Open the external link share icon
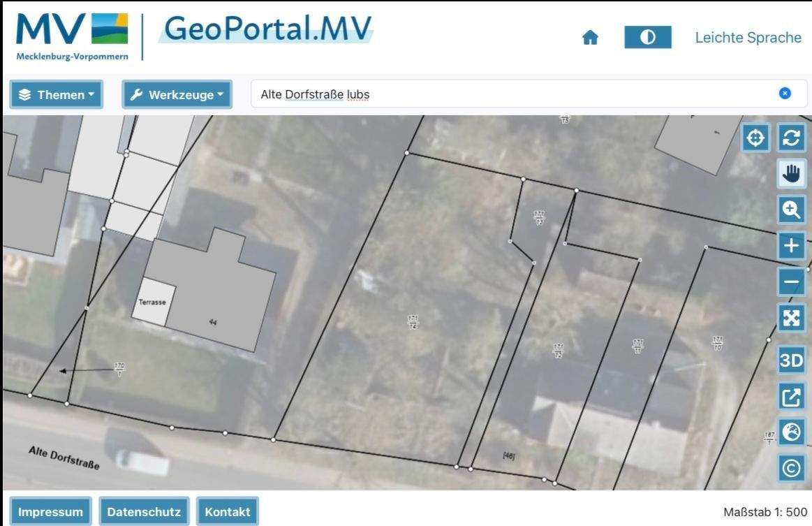The width and height of the screenshot is (812, 526). (x=792, y=397)
